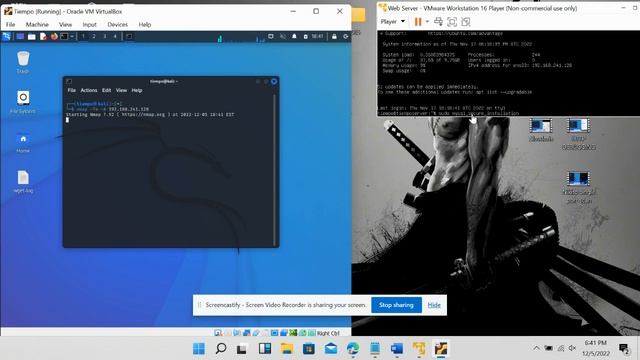
Task: Select the Home folder icon on Kali desktop
Action: tap(23, 142)
